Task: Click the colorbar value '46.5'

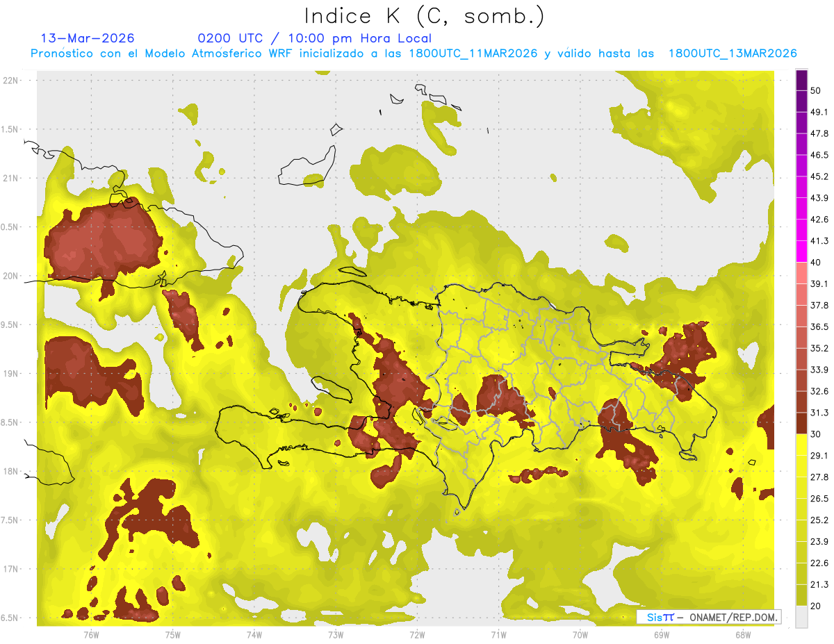Action: (x=819, y=155)
